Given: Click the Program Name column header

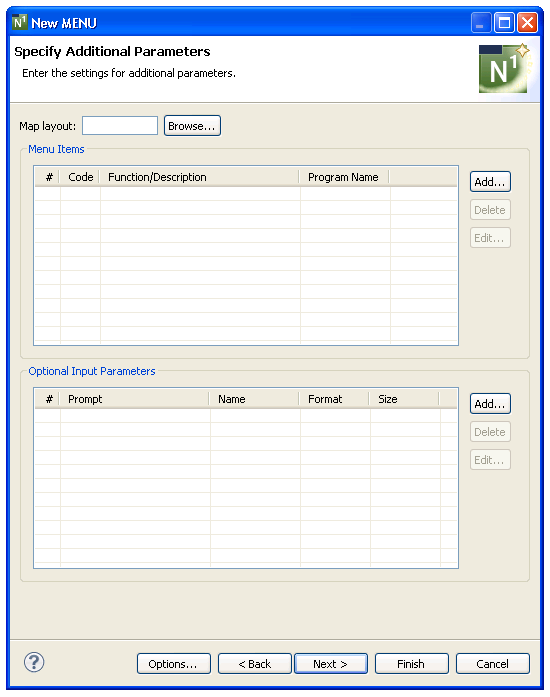Looking at the screenshot, I should click(345, 177).
